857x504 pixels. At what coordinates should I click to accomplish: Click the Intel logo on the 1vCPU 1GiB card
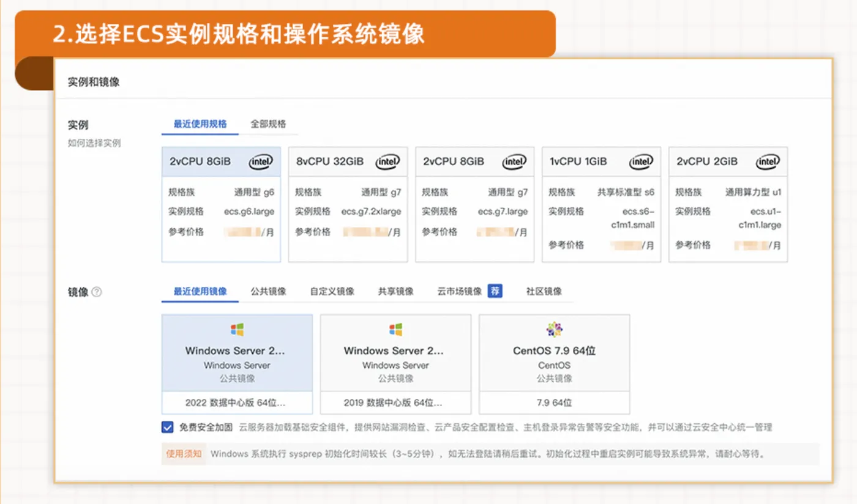641,161
